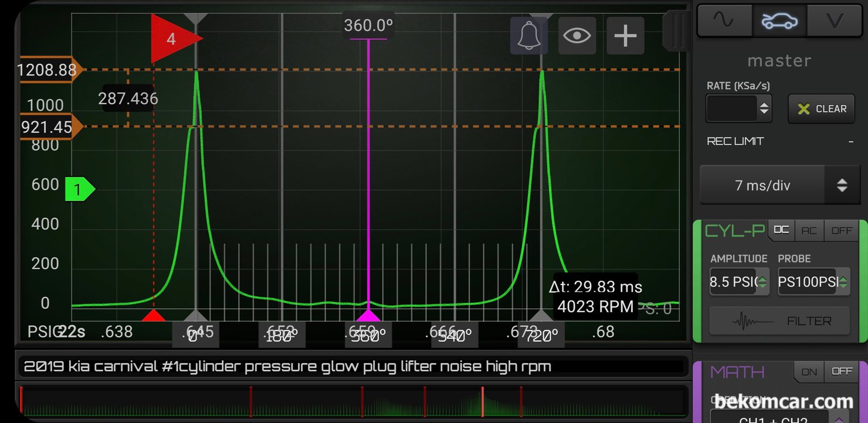Turn MATH channel OFF
The height and width of the screenshot is (423, 868).
(x=842, y=371)
